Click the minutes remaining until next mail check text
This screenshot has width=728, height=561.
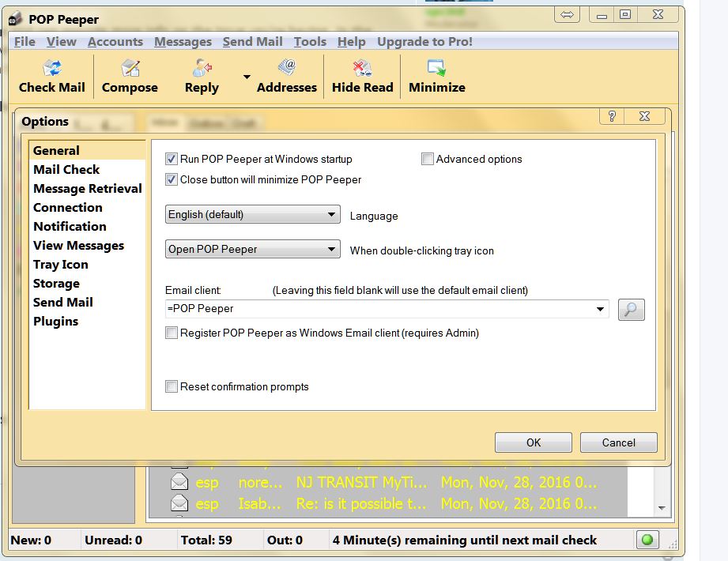tap(464, 540)
